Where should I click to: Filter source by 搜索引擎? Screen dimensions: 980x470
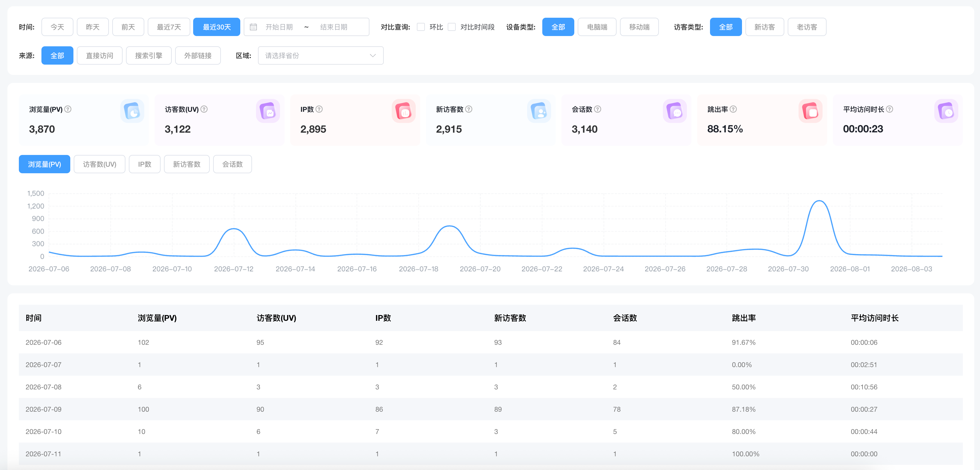tap(149, 55)
